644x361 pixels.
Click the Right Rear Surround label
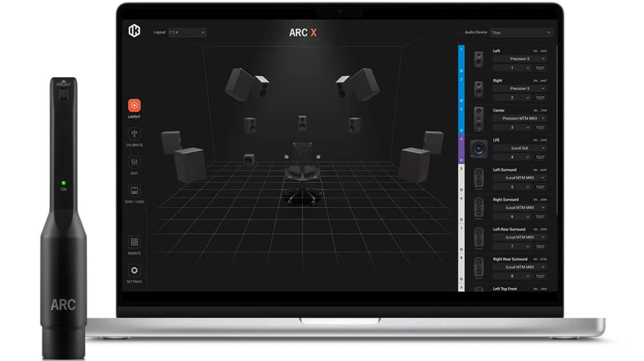510,259
